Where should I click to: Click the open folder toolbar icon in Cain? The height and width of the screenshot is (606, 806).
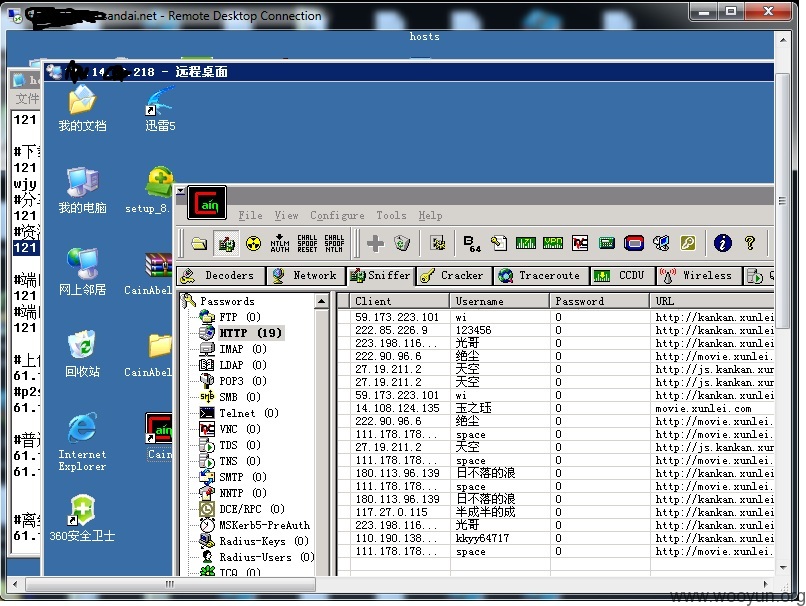199,243
